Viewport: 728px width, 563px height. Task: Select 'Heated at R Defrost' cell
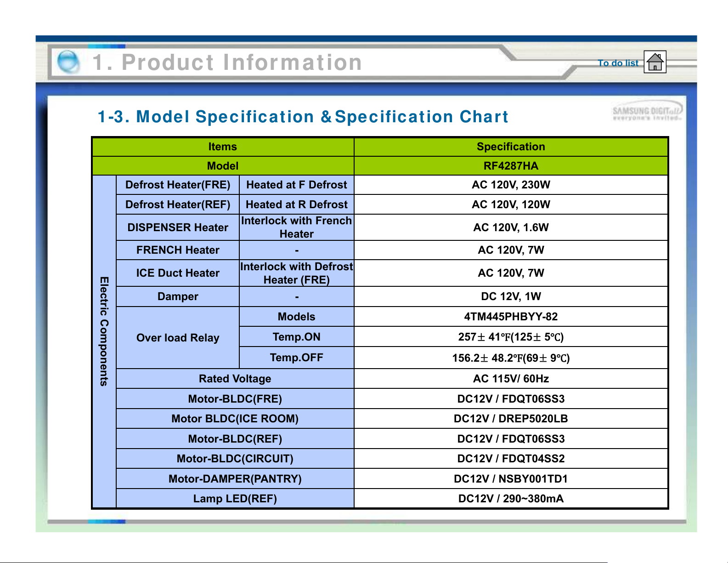click(x=297, y=205)
